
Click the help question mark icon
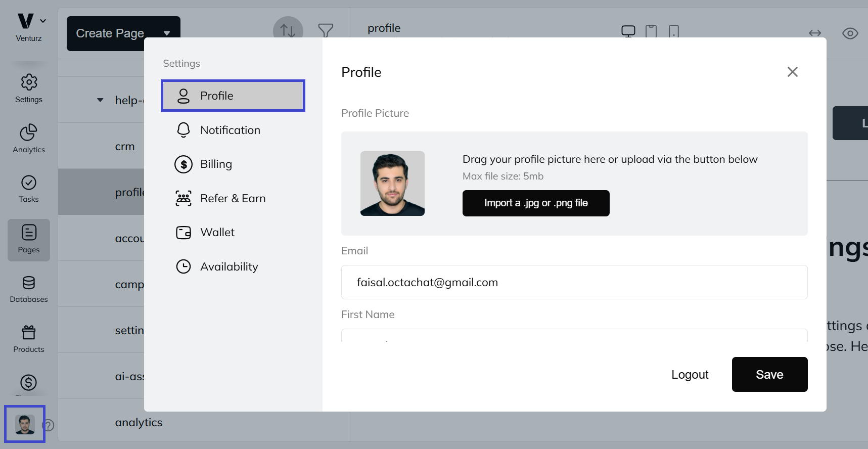coord(49,425)
